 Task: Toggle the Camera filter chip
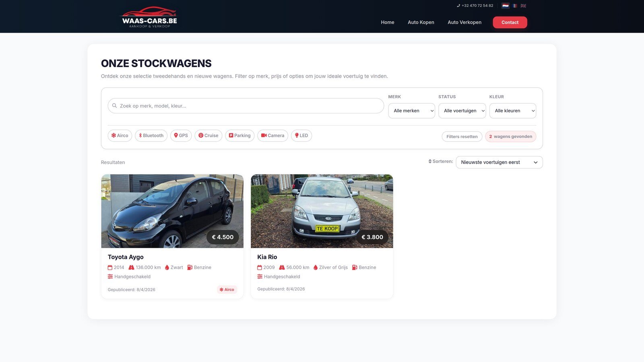coord(273,136)
